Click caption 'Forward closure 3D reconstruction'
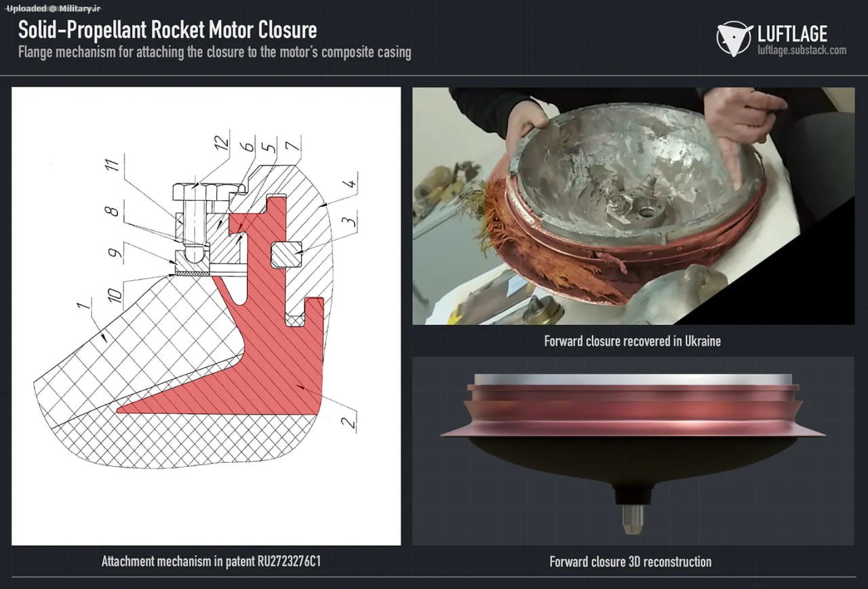The image size is (868, 589). (x=631, y=562)
